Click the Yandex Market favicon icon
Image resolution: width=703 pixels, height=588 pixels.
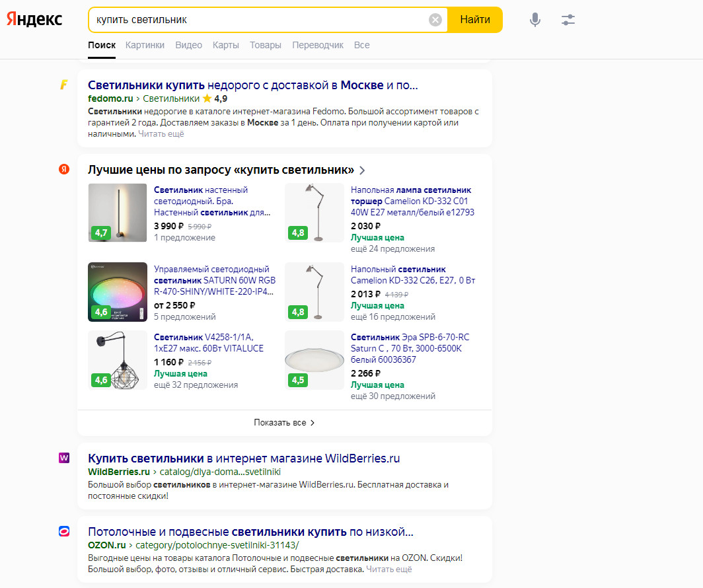click(x=64, y=170)
